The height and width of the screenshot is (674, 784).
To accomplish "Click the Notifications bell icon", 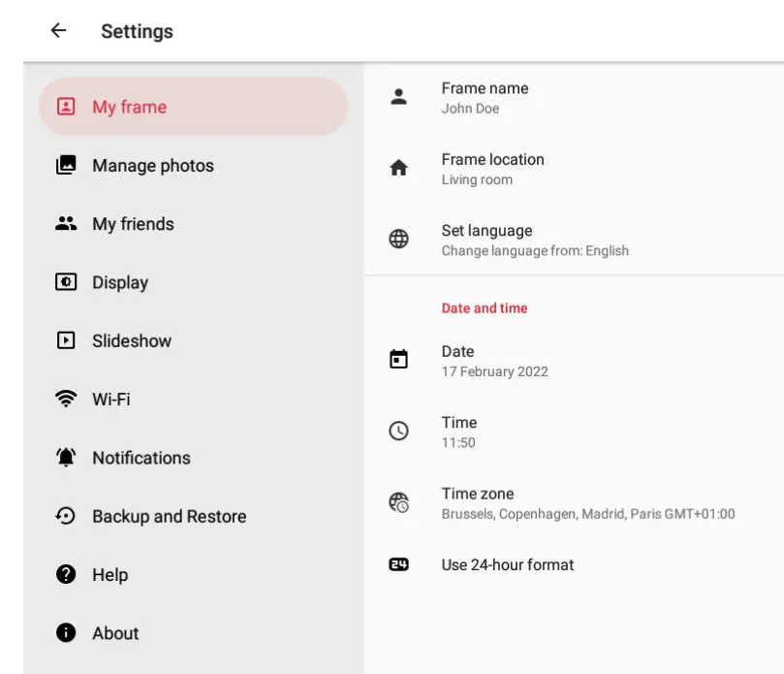I will (x=66, y=458).
